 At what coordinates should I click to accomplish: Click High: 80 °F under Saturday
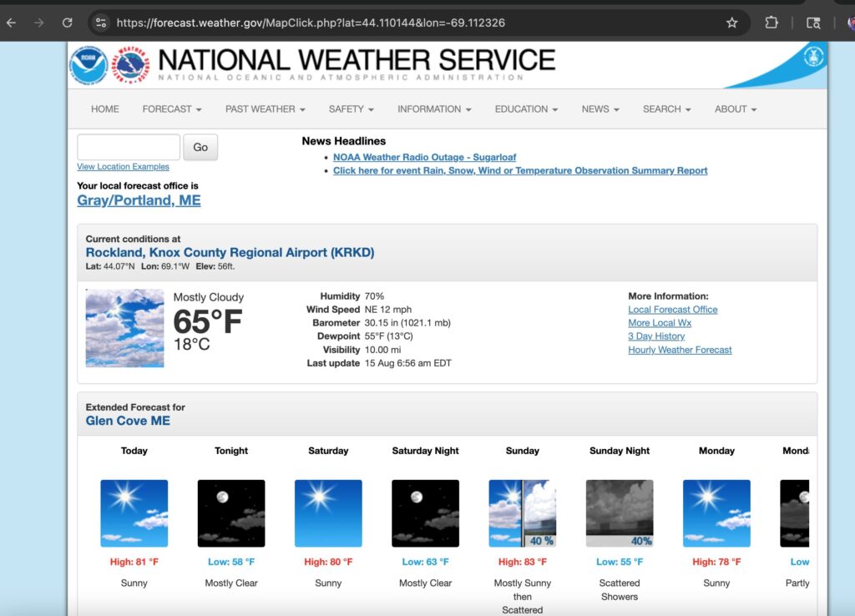pyautogui.click(x=328, y=562)
